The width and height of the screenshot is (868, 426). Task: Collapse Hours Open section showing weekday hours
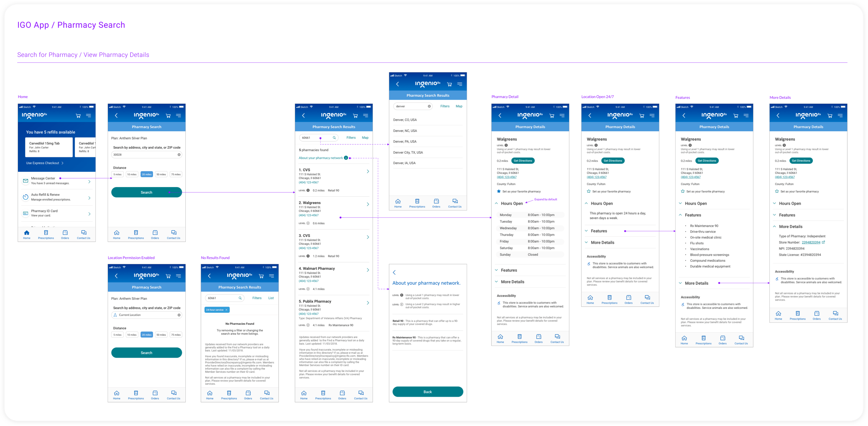(x=496, y=204)
